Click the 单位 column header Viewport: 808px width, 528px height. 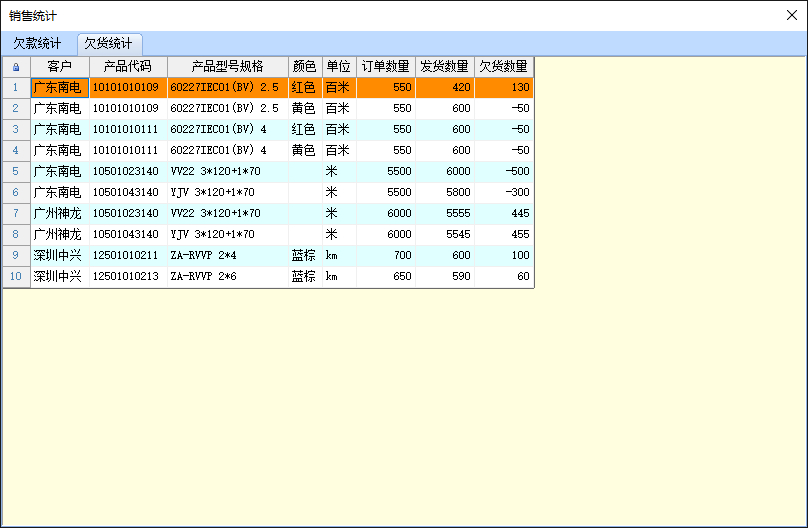338,67
